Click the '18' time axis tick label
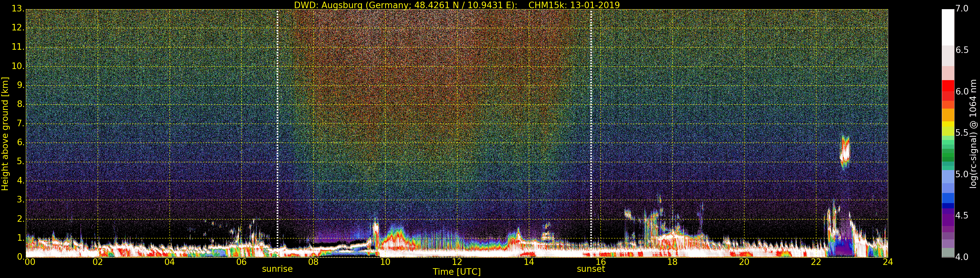Screen dimensions: 980x278 tap(673, 262)
